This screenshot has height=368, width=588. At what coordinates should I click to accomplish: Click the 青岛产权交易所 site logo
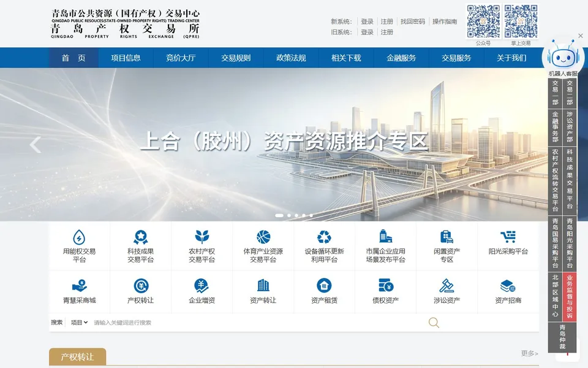coord(125,25)
